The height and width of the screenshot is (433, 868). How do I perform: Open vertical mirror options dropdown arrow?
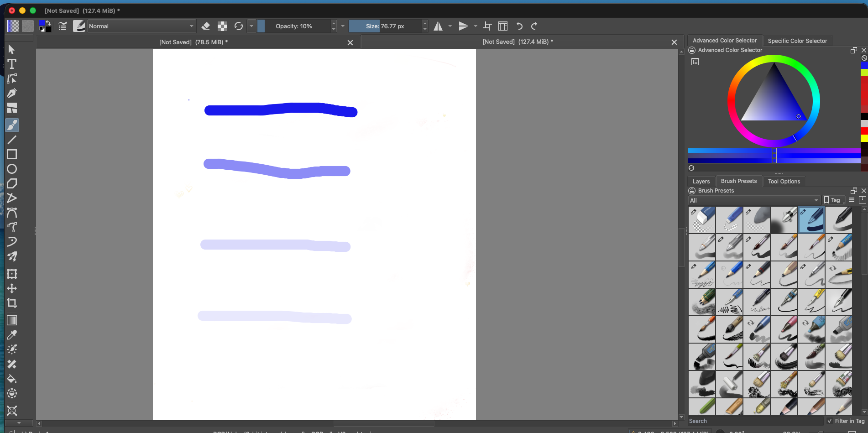coord(476,26)
